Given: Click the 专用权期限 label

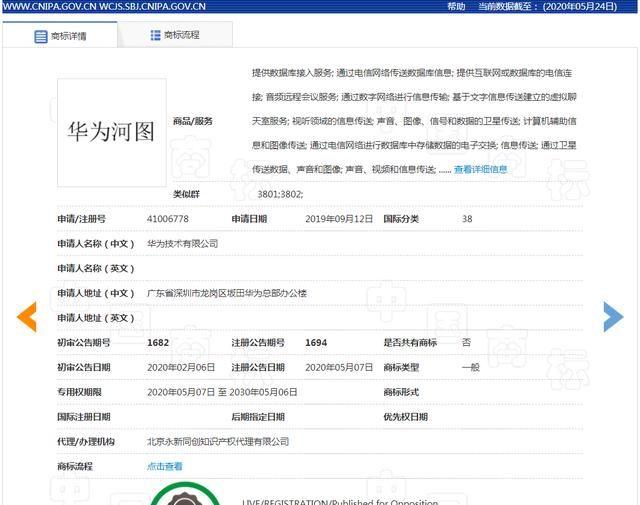Looking at the screenshot, I should click(x=79, y=392).
